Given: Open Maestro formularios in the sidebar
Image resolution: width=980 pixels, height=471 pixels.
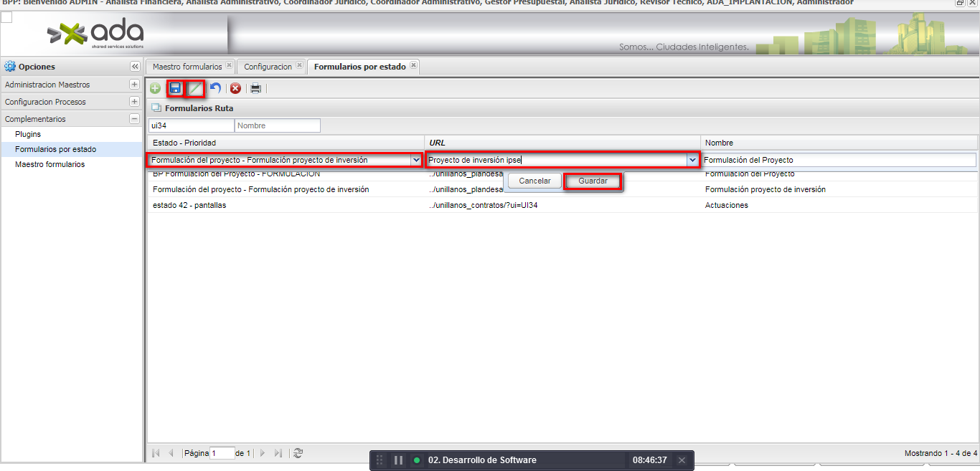Looking at the screenshot, I should (50, 164).
